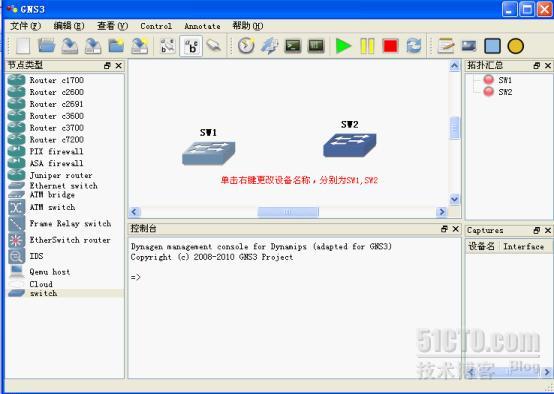The image size is (554, 394).
Task: Close the 控制台 console panel
Action: tap(456, 229)
